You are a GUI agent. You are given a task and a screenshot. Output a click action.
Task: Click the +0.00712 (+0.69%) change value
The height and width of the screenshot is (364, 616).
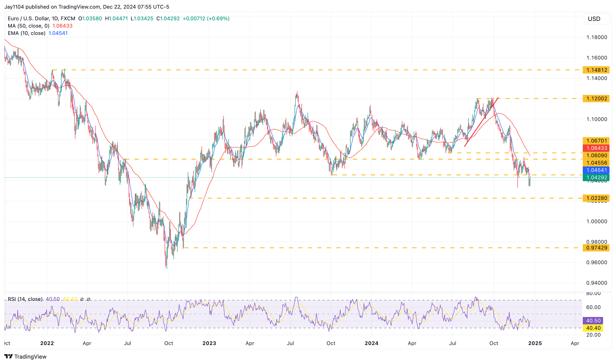click(206, 19)
